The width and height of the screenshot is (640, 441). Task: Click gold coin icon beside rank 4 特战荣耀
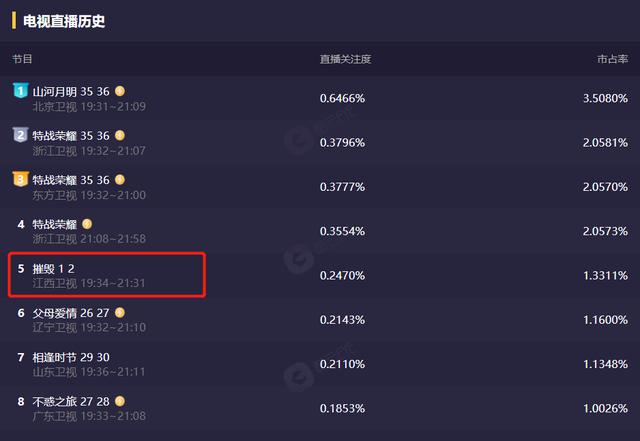point(87,224)
